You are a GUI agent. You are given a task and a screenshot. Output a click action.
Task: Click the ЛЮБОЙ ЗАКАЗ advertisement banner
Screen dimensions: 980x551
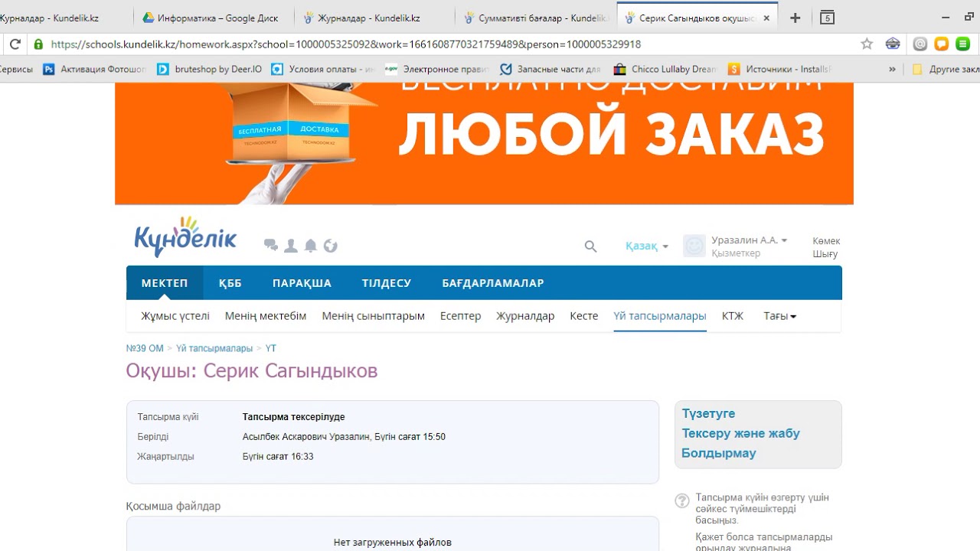coord(484,143)
